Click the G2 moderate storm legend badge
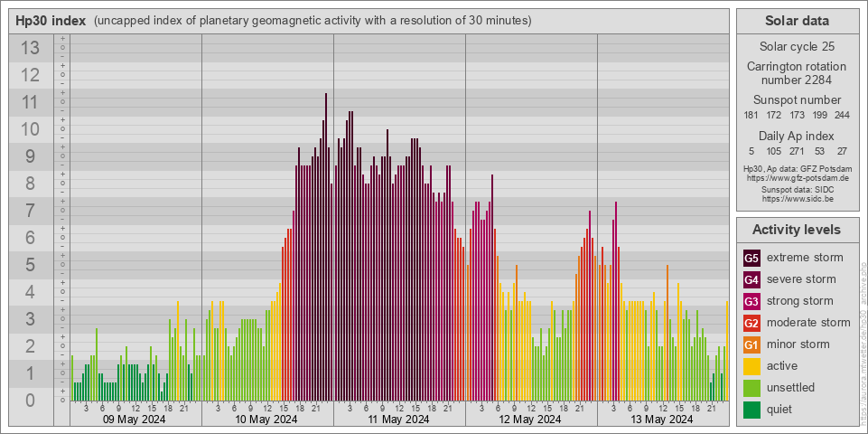This screenshot has height=434, width=868. click(751, 323)
